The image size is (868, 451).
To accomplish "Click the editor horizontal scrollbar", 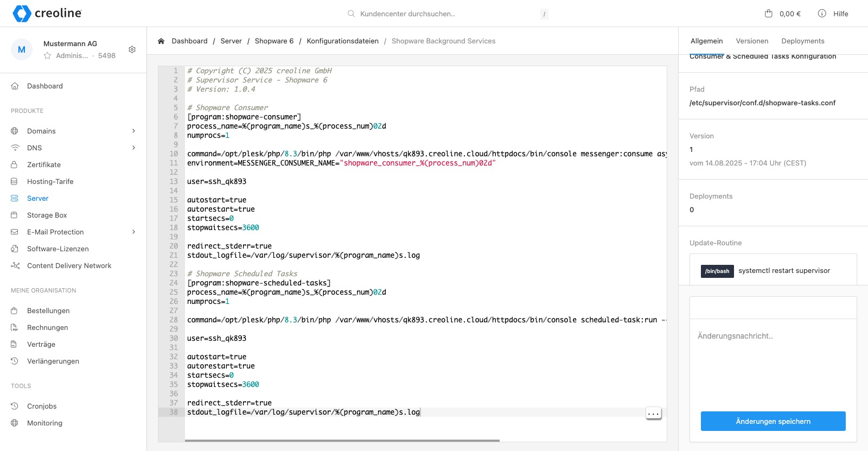I will [342, 441].
